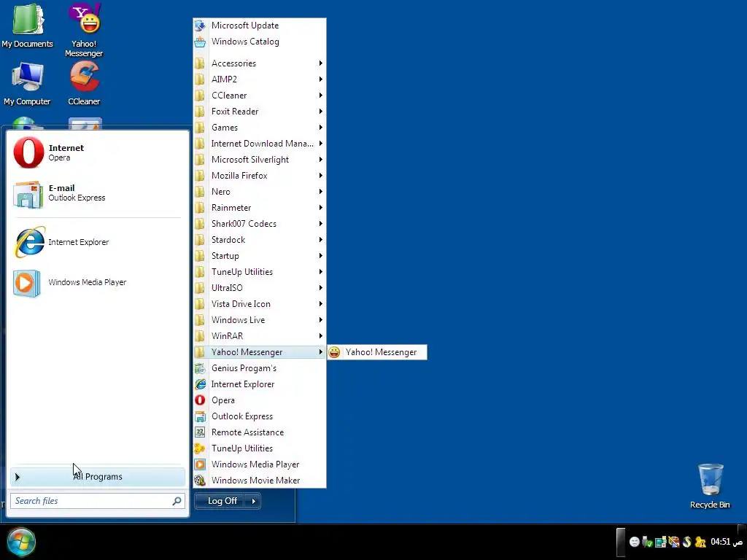
Task: Expand the CCleaner program folder
Action: 260,96
